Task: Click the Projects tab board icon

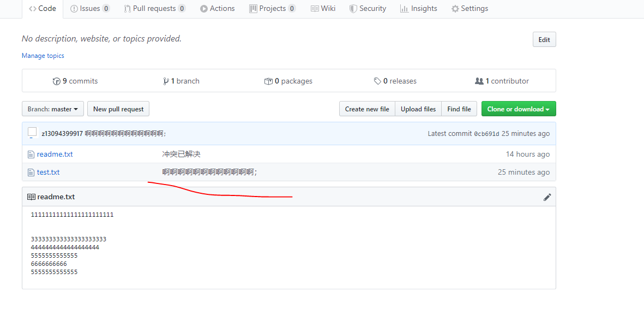Action: coord(253,9)
